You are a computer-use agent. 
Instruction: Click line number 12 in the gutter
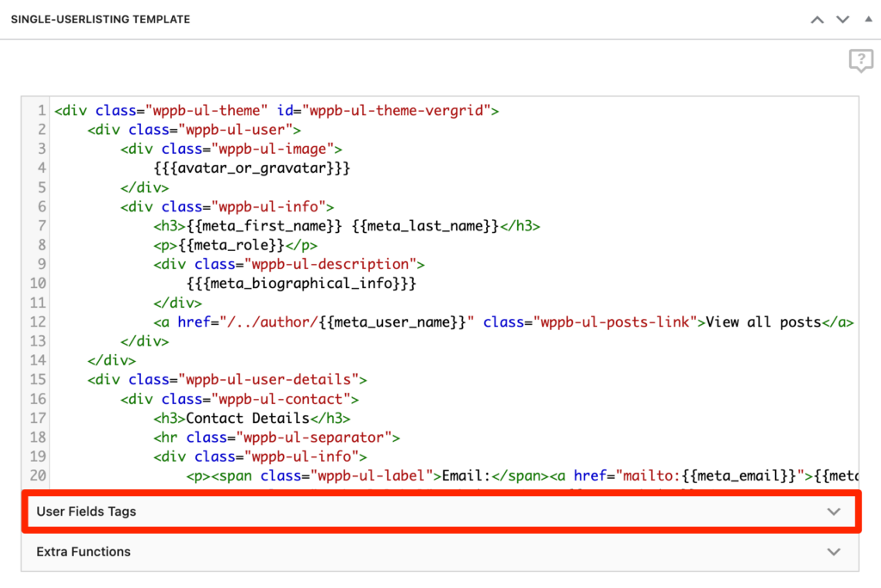[x=38, y=322]
